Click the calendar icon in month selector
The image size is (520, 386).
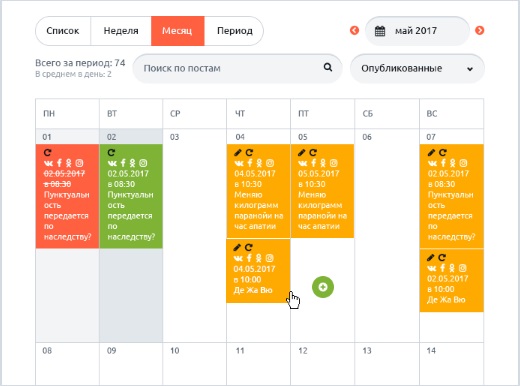point(380,31)
